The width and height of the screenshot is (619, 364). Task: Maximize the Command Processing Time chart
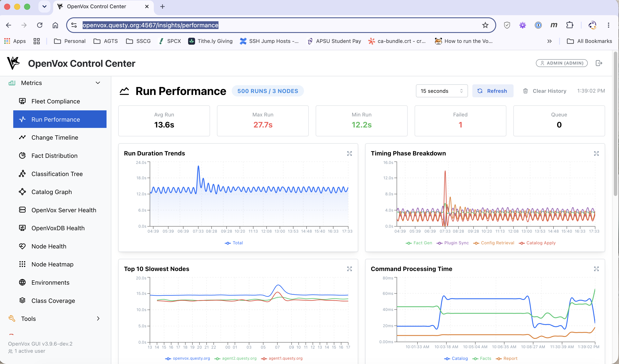pyautogui.click(x=596, y=269)
